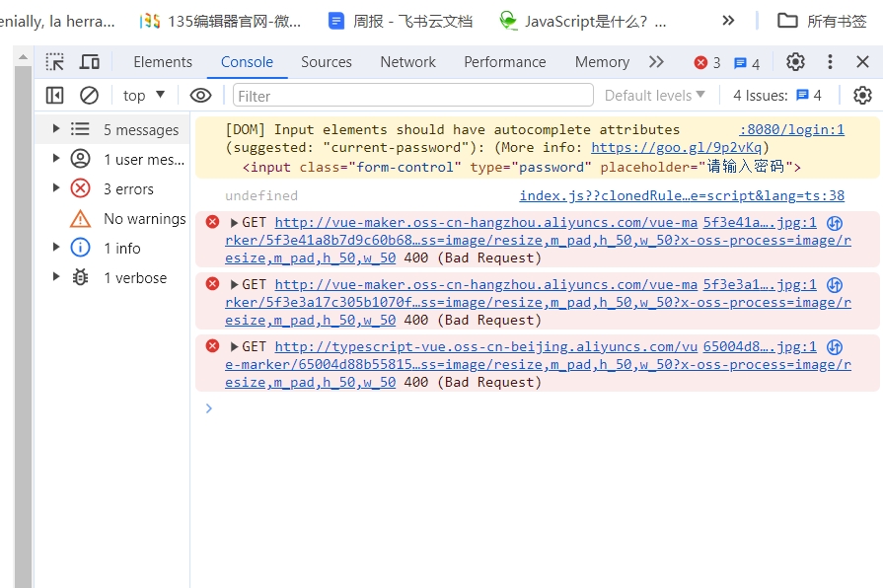The image size is (883, 588).
Task: Open the top frame context dropdown
Action: 141,95
